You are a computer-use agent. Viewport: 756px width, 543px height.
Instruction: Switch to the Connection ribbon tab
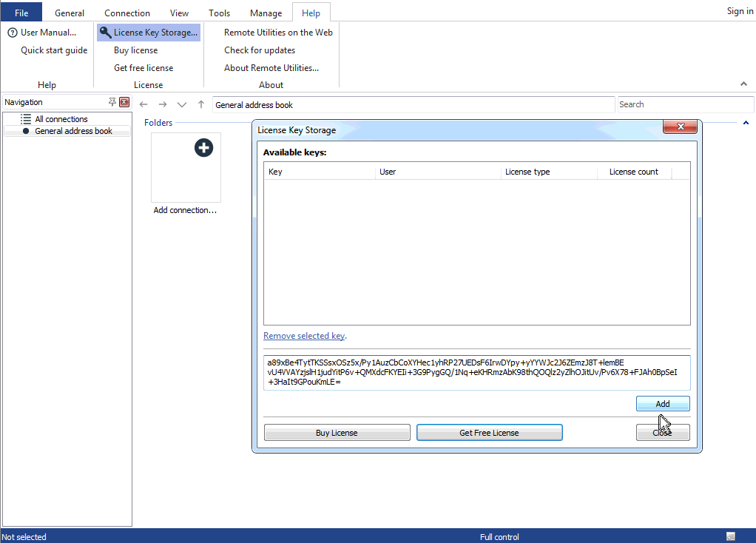point(127,13)
